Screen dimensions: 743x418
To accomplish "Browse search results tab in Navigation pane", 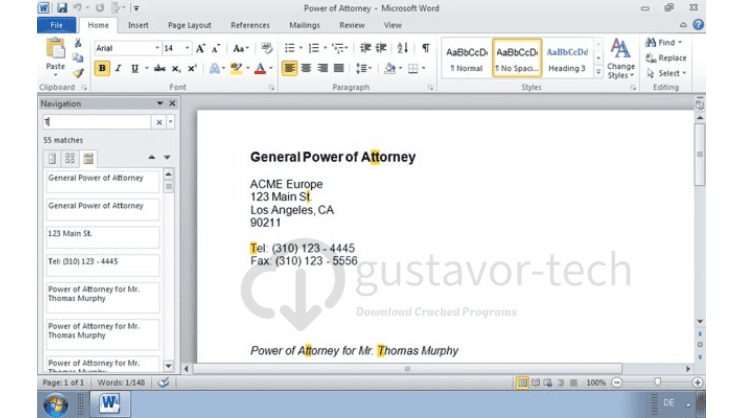I will pyautogui.click(x=88, y=158).
